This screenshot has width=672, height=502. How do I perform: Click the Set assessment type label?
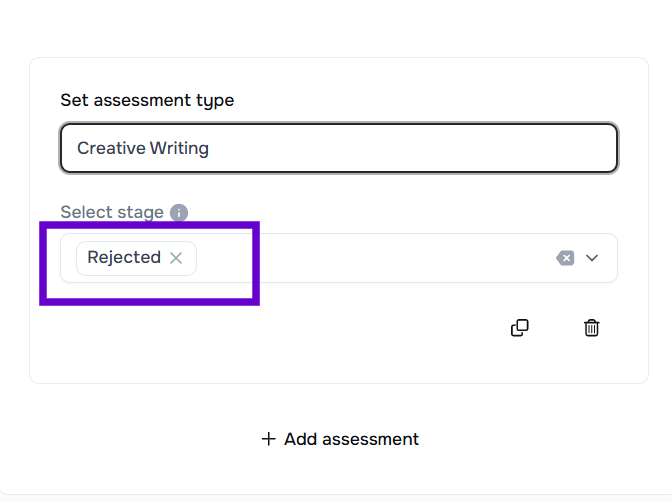147,100
